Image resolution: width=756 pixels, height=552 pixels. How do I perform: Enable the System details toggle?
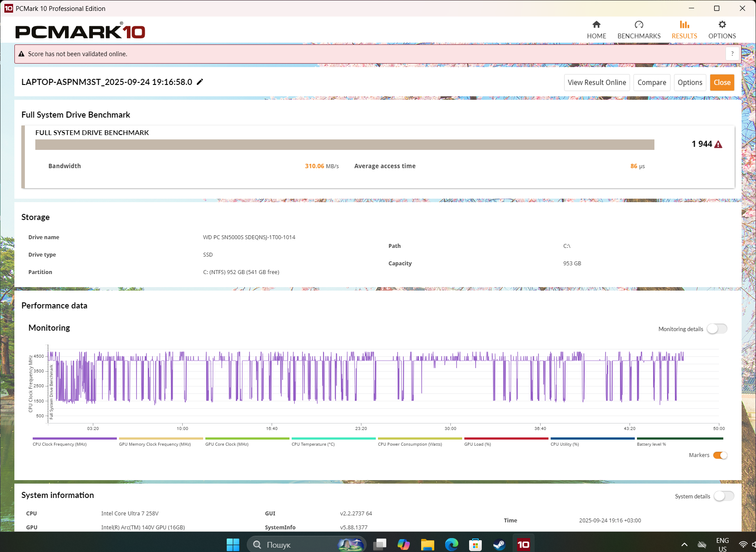coord(724,496)
